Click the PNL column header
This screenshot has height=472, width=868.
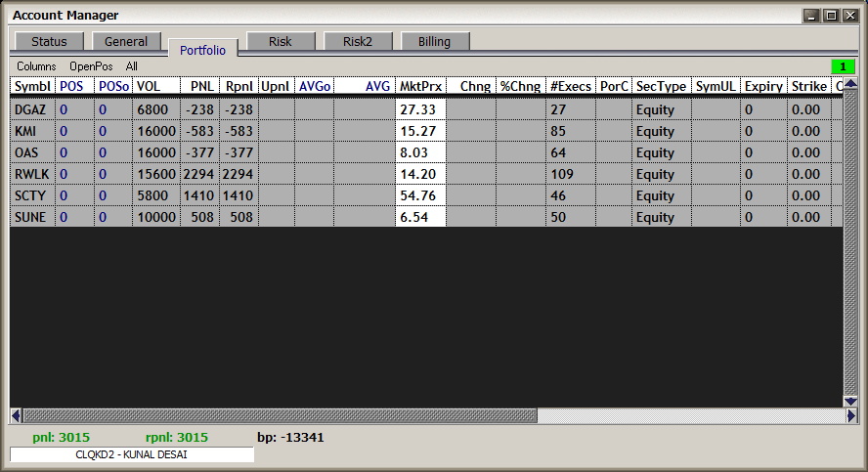click(x=199, y=86)
